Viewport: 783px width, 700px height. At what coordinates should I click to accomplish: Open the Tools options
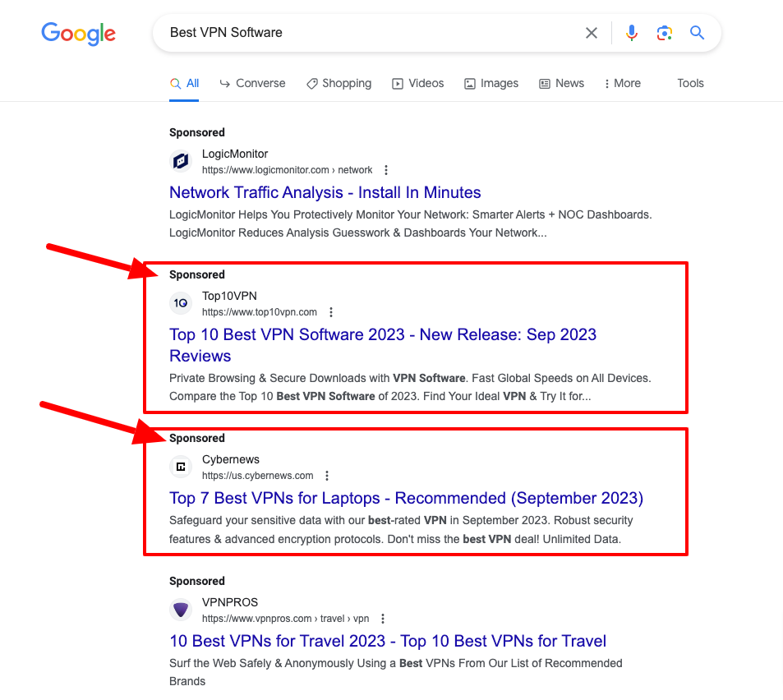click(690, 83)
